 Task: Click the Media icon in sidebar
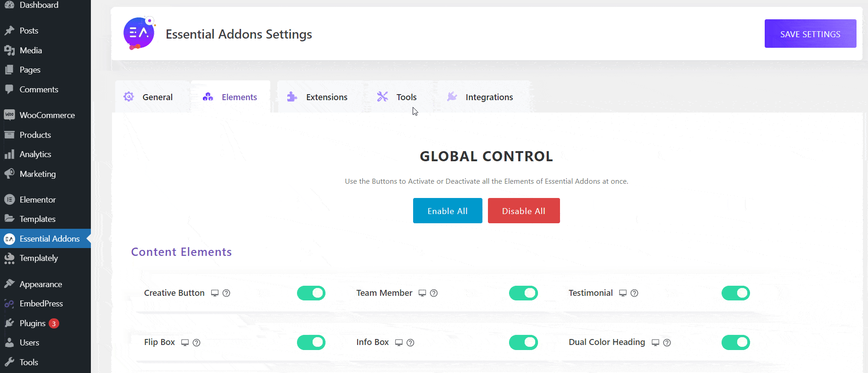tap(9, 51)
